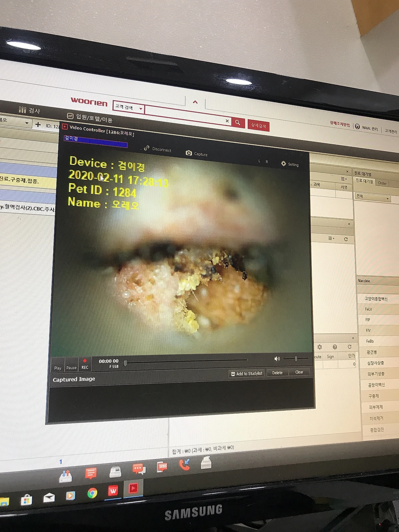
Task: Mute the video with the speaker icon
Action: coord(277,359)
